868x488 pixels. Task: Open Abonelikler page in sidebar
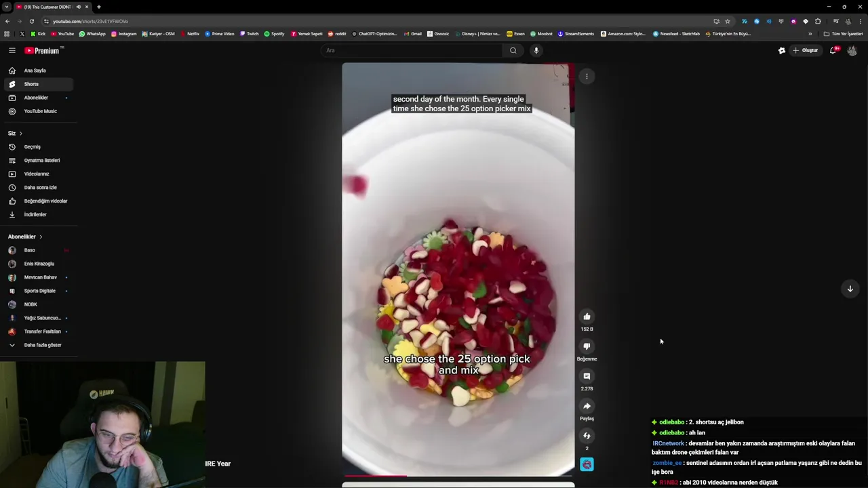coord(38,98)
